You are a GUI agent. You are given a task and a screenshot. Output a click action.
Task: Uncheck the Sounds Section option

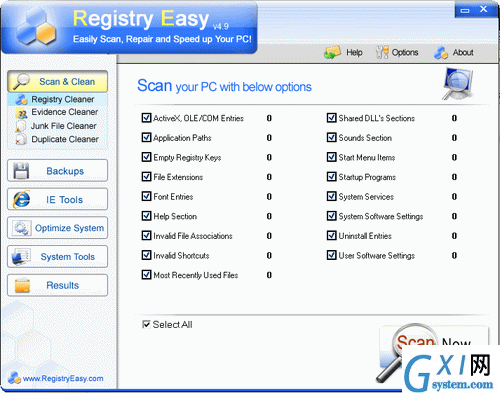(331, 137)
